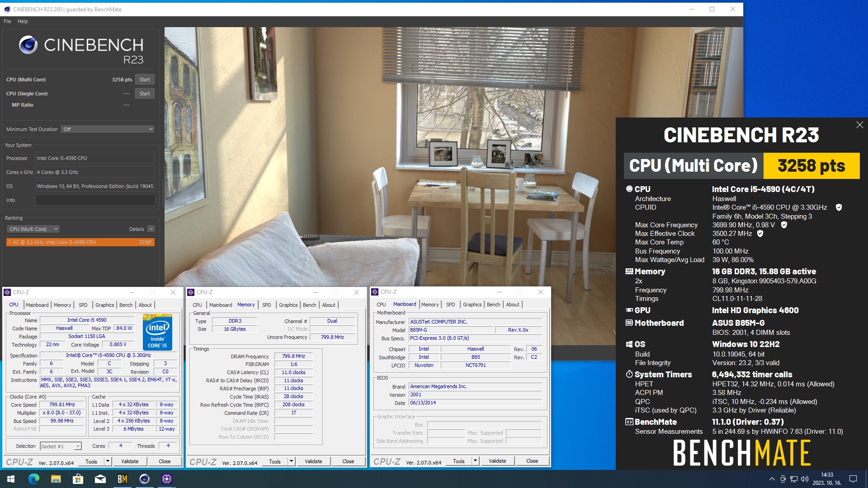
Task: Click CPUID verified shield icon in BenchMate
Action: (x=839, y=207)
